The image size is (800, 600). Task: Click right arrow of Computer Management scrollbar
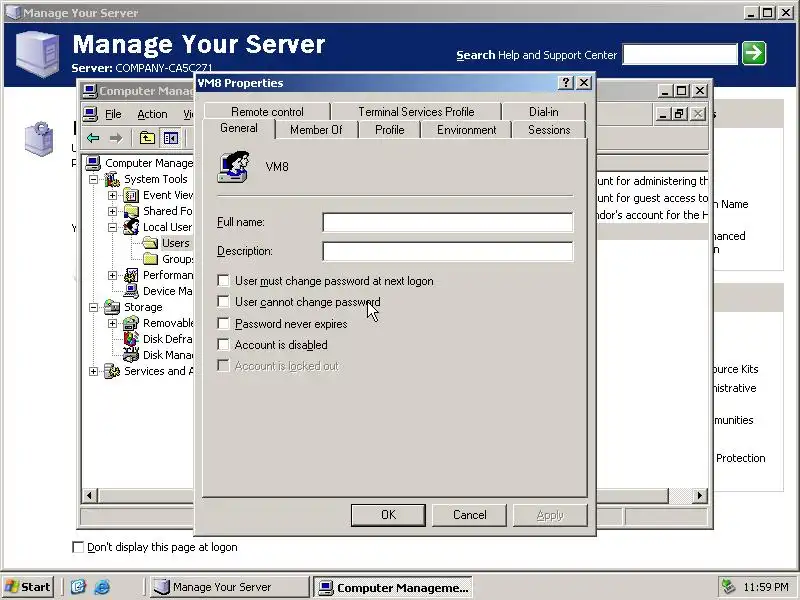point(700,495)
